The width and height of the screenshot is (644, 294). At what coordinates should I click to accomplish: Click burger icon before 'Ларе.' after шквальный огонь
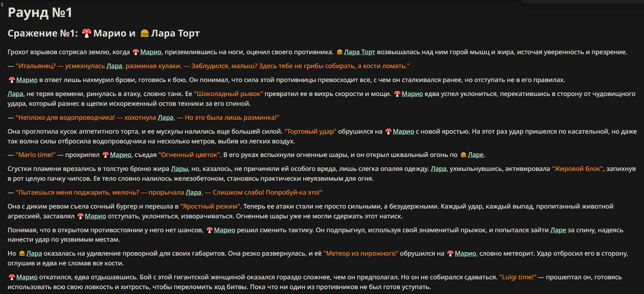tap(463, 155)
